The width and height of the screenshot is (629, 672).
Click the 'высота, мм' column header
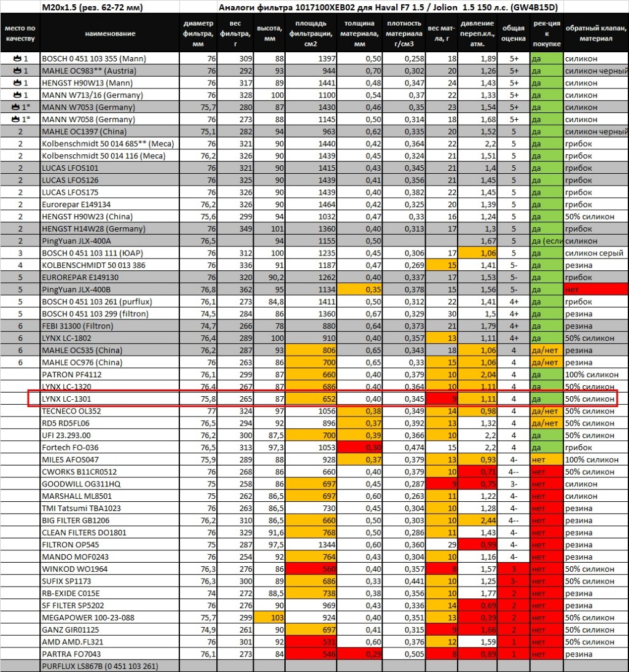point(269,33)
